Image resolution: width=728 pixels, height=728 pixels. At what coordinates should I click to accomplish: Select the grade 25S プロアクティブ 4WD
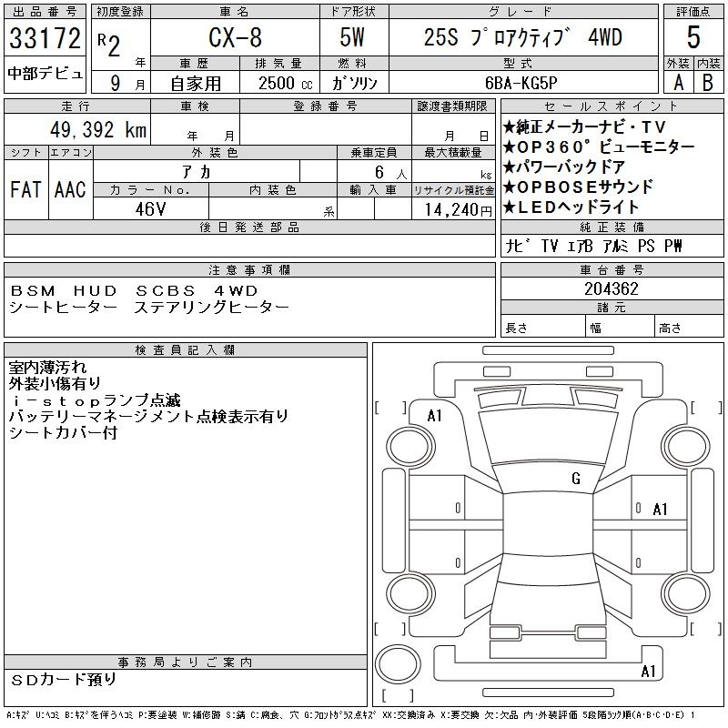click(x=523, y=37)
